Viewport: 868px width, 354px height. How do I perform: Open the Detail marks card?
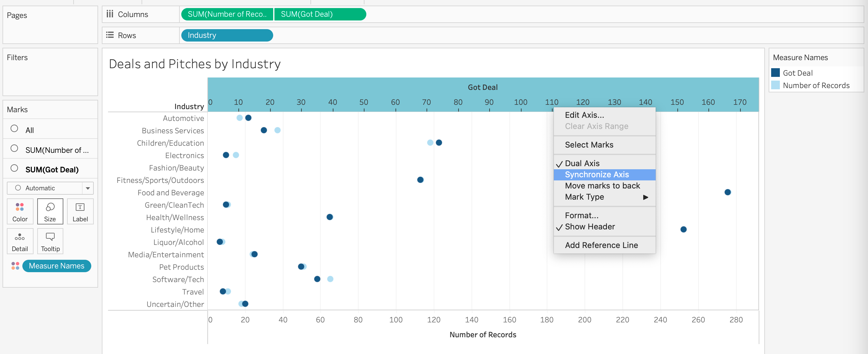20,241
